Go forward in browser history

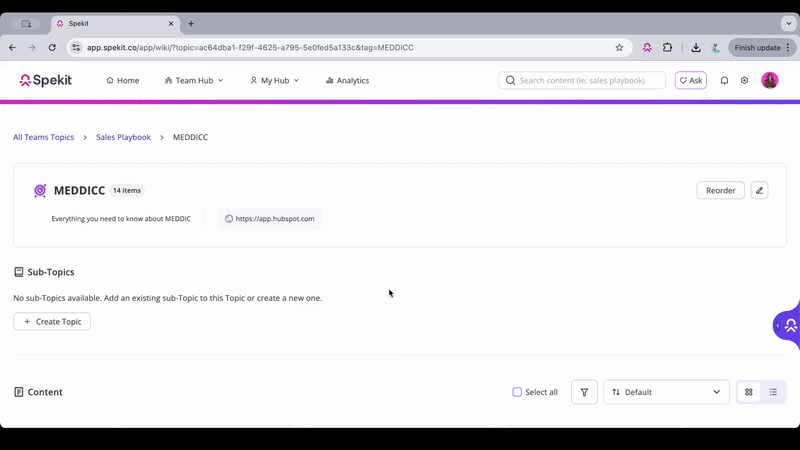click(x=32, y=47)
